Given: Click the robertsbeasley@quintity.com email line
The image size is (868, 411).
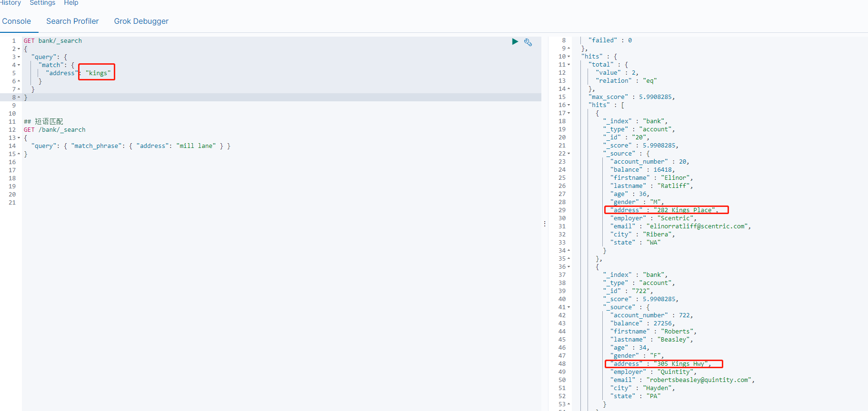Looking at the screenshot, I should tap(682, 380).
